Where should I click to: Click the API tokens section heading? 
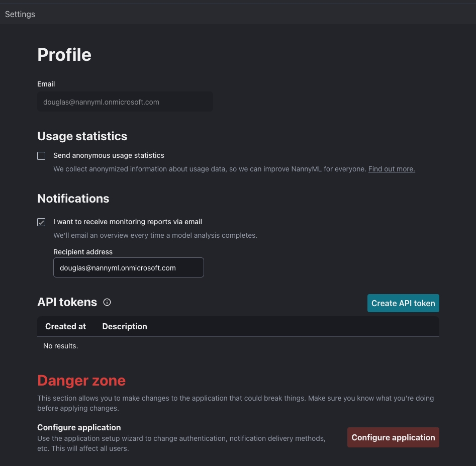click(67, 302)
